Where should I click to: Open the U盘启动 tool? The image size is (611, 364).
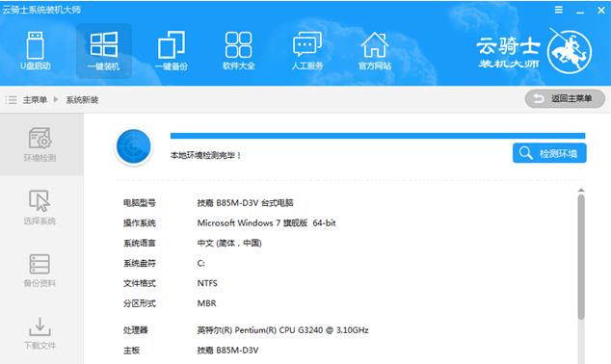coord(36,51)
